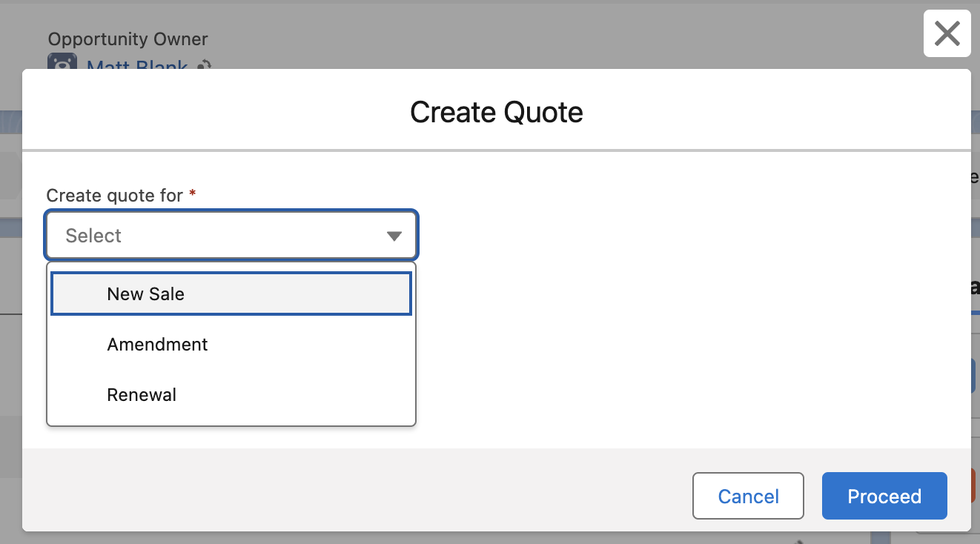This screenshot has width=980, height=544.
Task: Click the X icon to dismiss the dialog
Action: coord(947,33)
